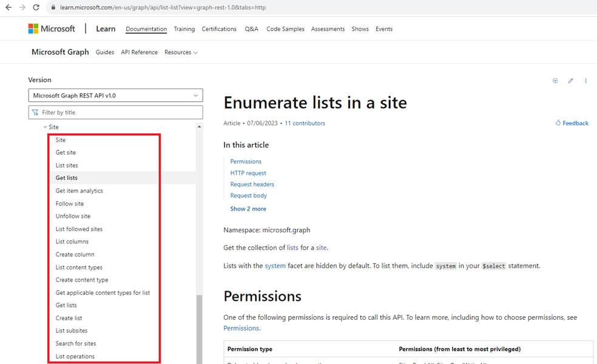The height and width of the screenshot is (364, 597).
Task: Select List operations in the sidebar
Action: click(75, 356)
